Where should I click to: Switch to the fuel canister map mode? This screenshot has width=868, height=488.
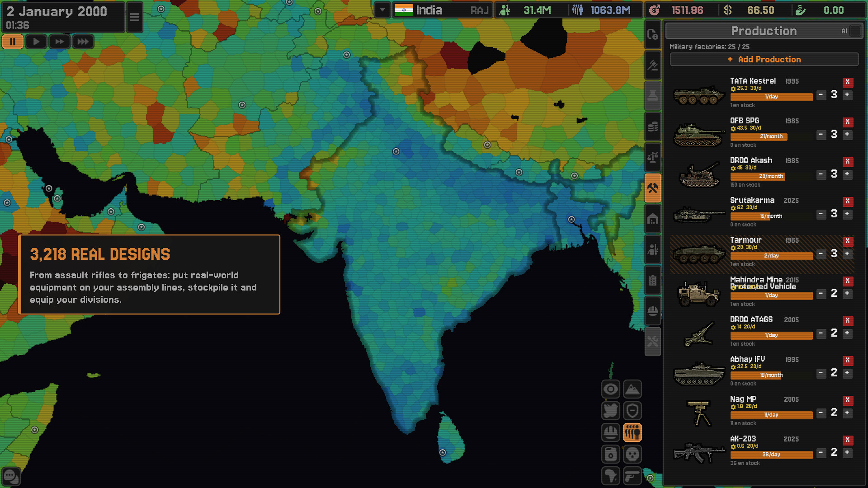[610, 454]
